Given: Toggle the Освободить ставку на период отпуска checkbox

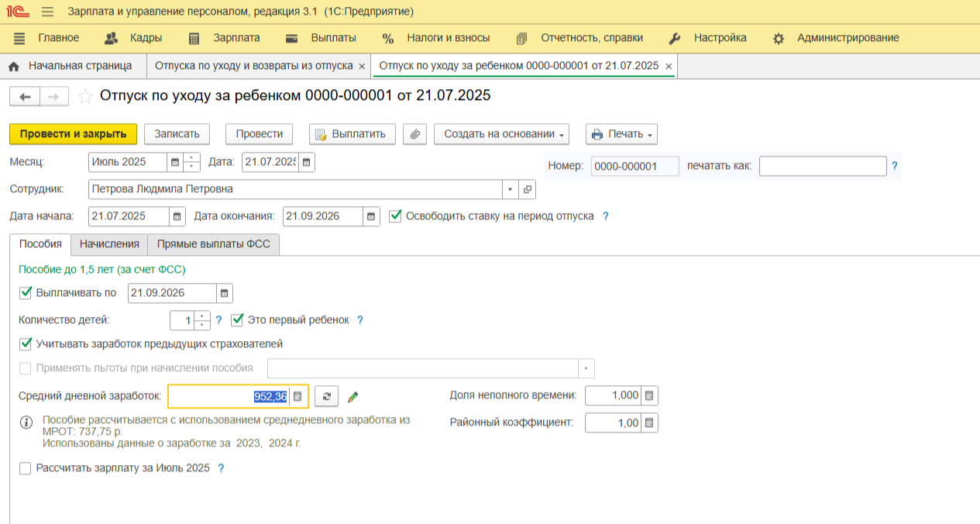Looking at the screenshot, I should pos(395,215).
